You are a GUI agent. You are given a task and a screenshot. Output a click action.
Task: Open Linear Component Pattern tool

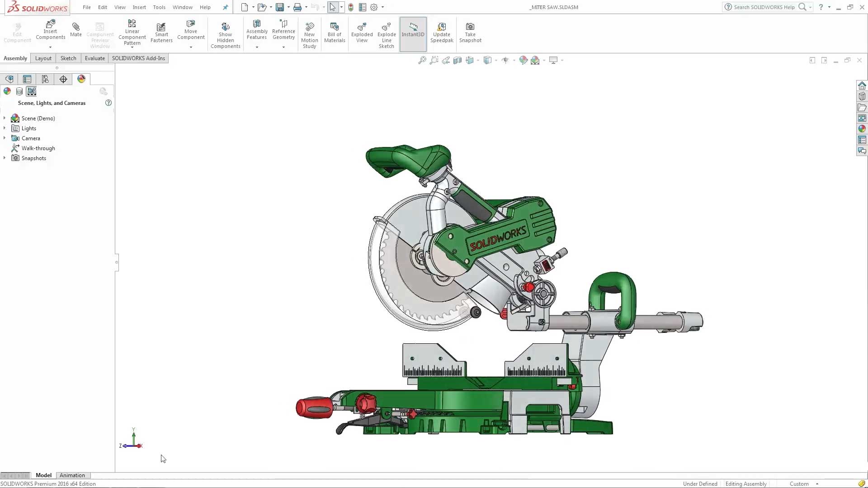click(x=132, y=33)
